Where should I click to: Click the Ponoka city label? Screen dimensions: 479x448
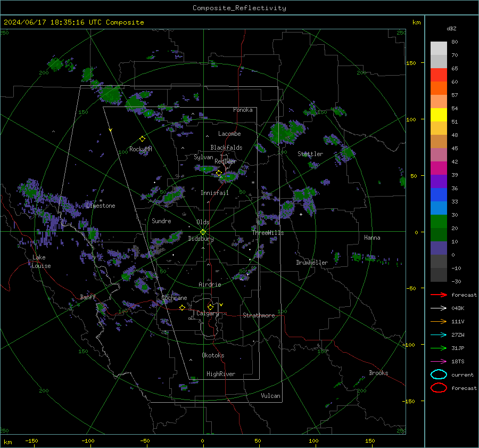(243, 110)
